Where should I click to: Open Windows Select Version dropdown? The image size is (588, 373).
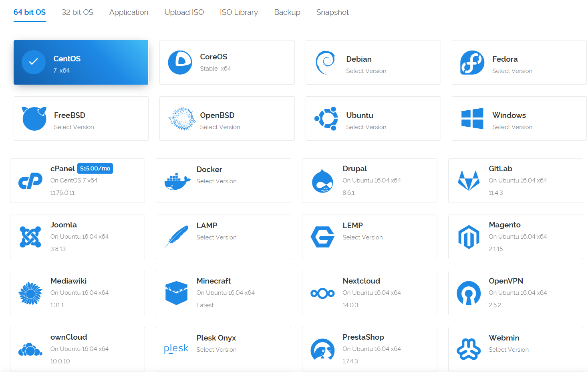pos(512,127)
